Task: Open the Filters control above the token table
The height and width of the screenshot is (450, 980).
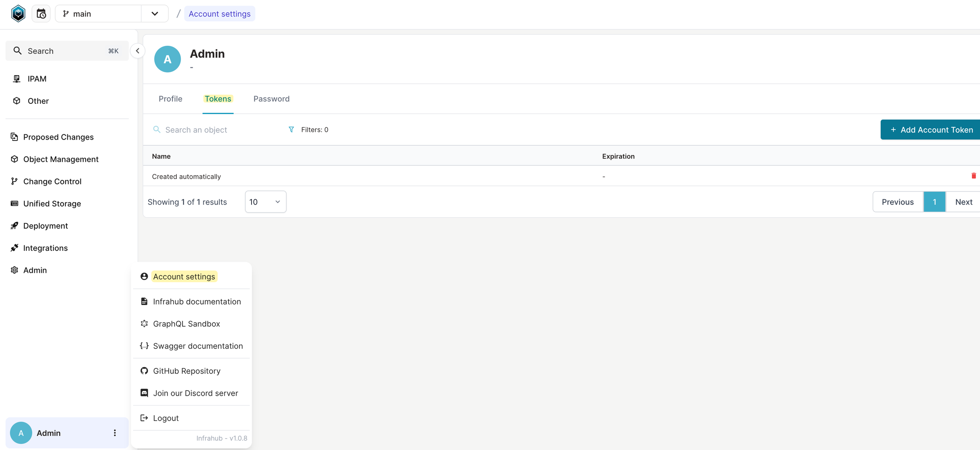Action: click(x=308, y=129)
